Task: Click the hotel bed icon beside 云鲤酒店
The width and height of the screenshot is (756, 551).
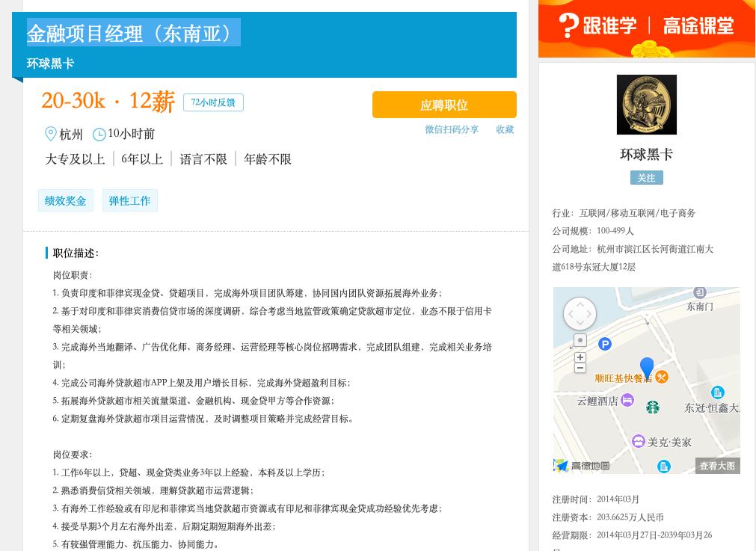Action: click(627, 400)
